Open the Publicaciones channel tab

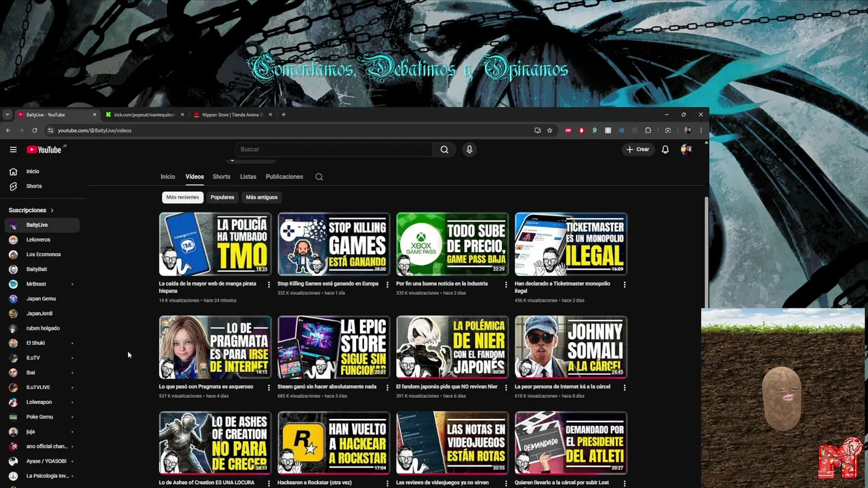tap(284, 177)
